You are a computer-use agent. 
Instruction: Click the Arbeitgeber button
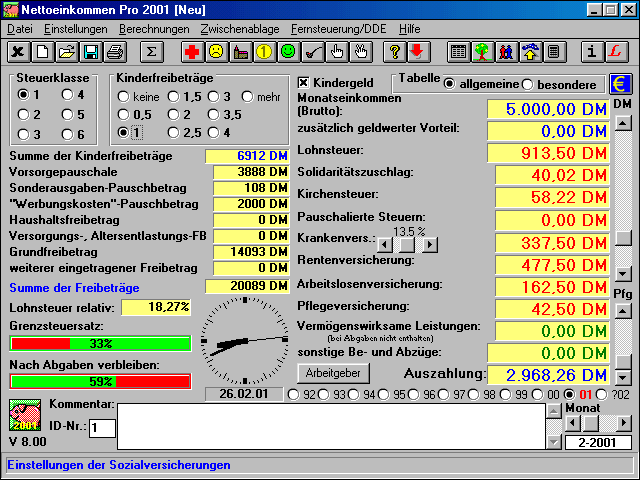point(333,373)
